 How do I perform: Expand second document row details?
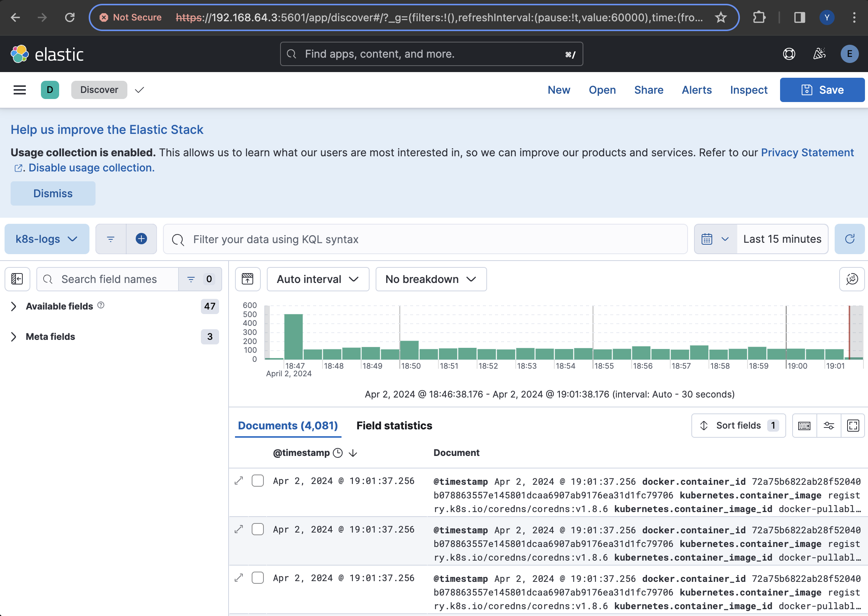[239, 529]
